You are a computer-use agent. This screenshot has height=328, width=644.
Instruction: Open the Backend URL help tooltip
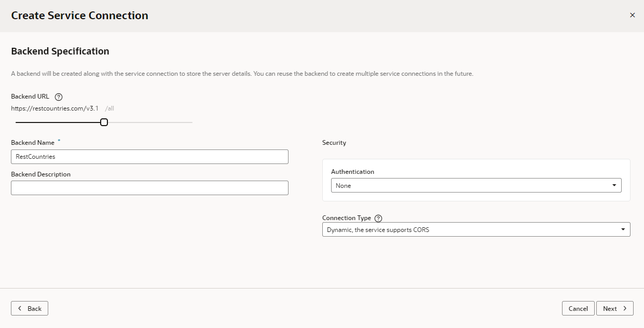click(58, 96)
